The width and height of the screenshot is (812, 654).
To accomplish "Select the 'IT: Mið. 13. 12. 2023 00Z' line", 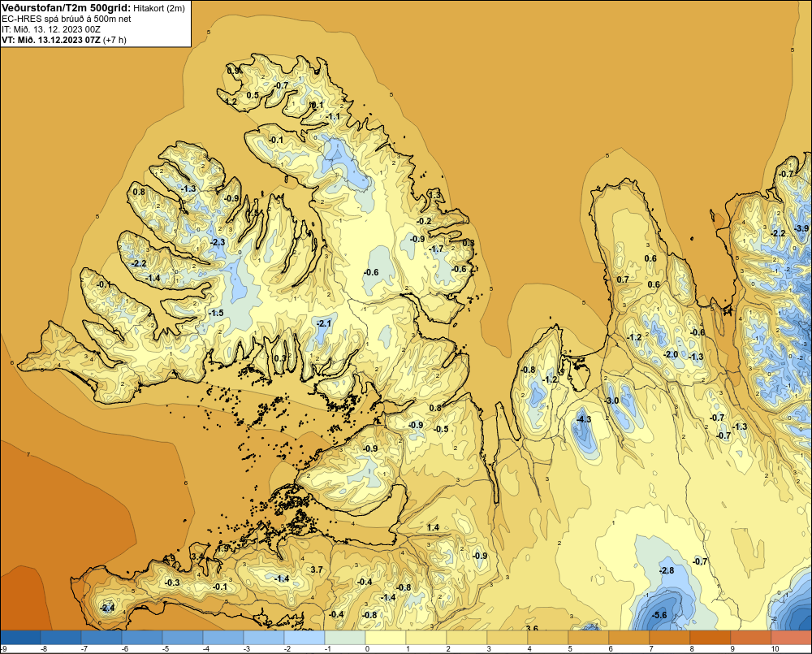I will [x=51, y=29].
